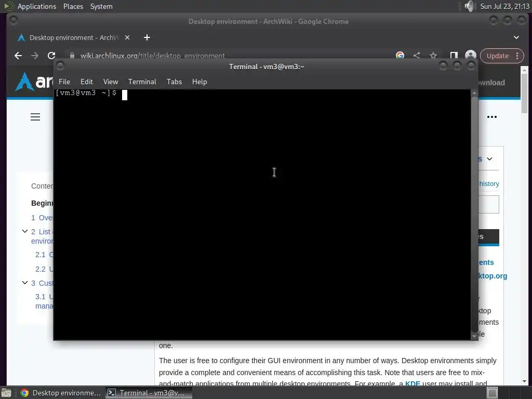Click Terminal scrollbar down arrow

[x=474, y=336]
